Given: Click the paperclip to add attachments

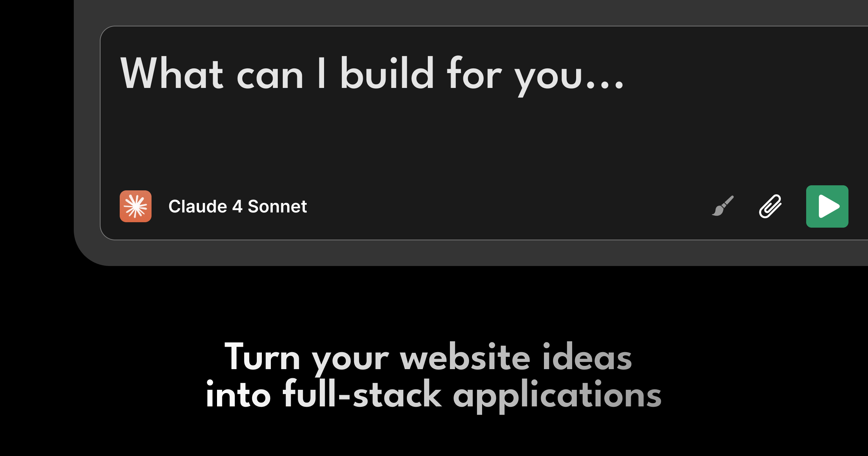Looking at the screenshot, I should coord(770,206).
